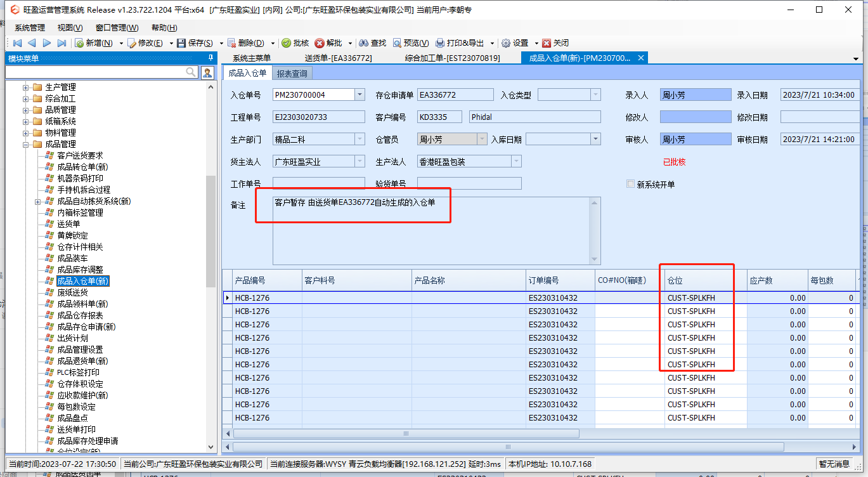Click the 删除(D) delete toolbar button

coord(245,43)
